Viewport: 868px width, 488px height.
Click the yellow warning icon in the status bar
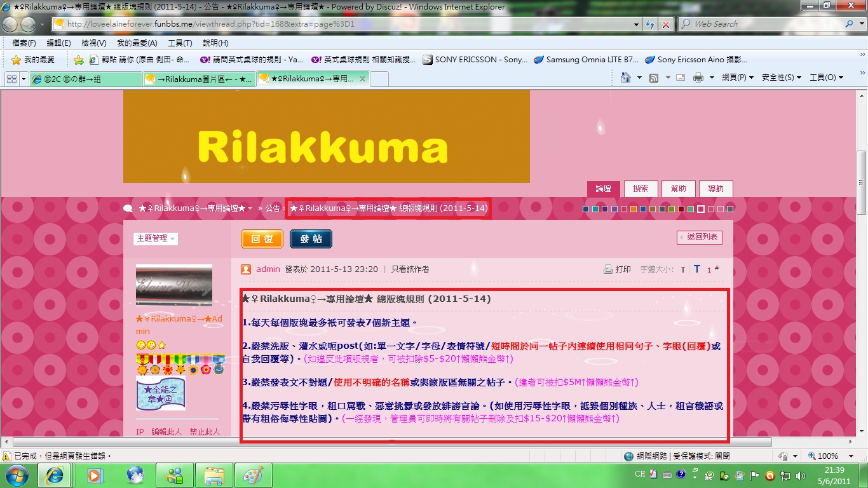(6, 456)
